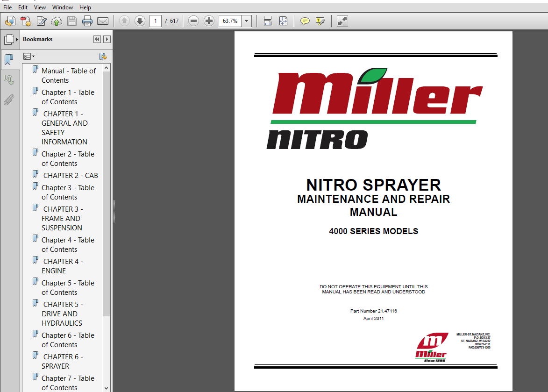Image resolution: width=548 pixels, height=392 pixels.
Task: Open bookmark 'CHAPTER 4 - ENGINE'
Action: pyautogui.click(x=62, y=266)
